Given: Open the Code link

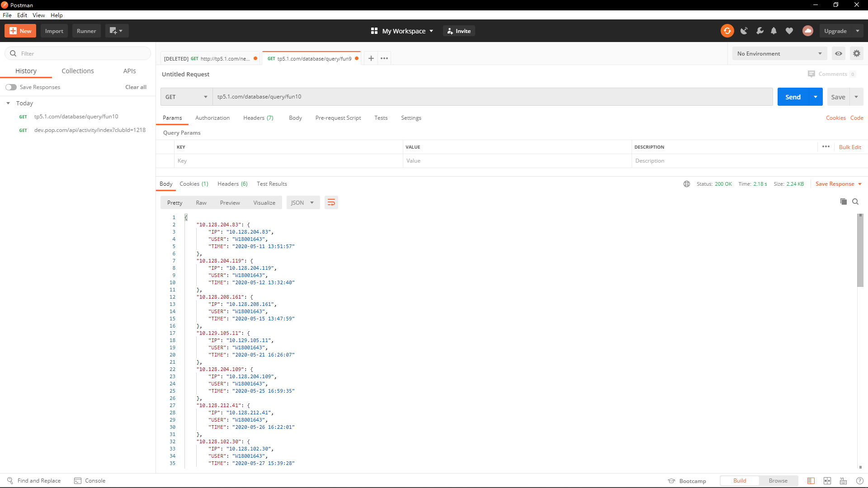Looking at the screenshot, I should pos(857,118).
